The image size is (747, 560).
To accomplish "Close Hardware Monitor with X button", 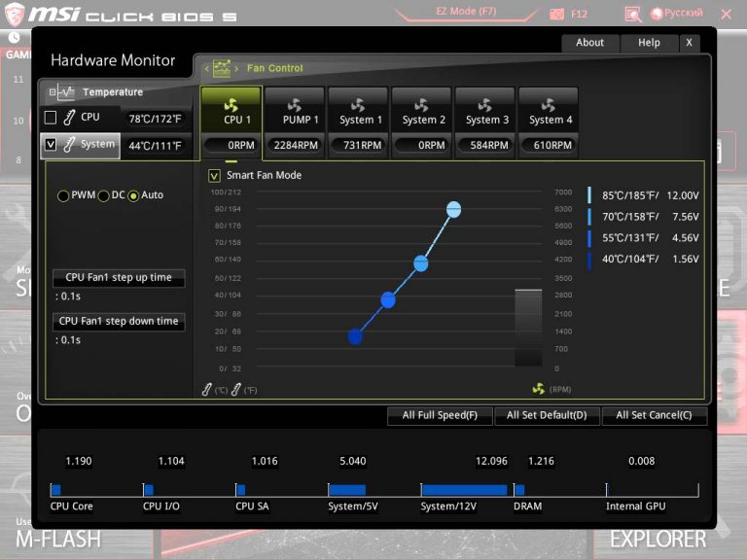I will click(x=689, y=43).
